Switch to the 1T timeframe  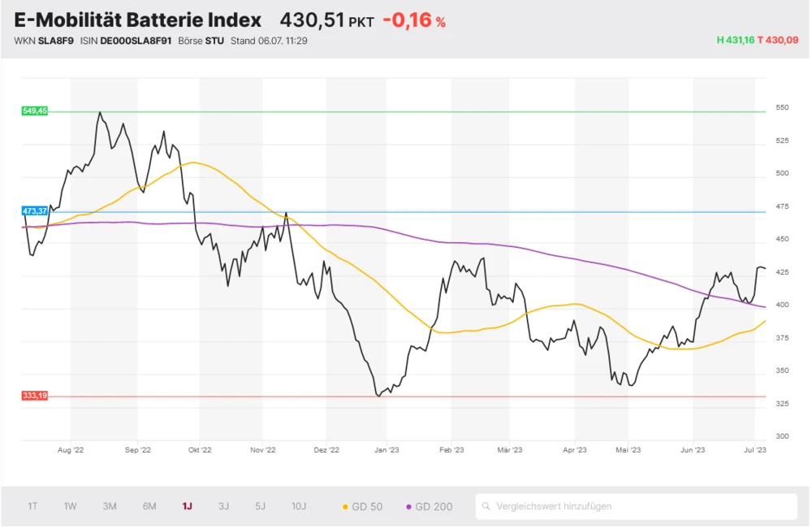point(32,506)
